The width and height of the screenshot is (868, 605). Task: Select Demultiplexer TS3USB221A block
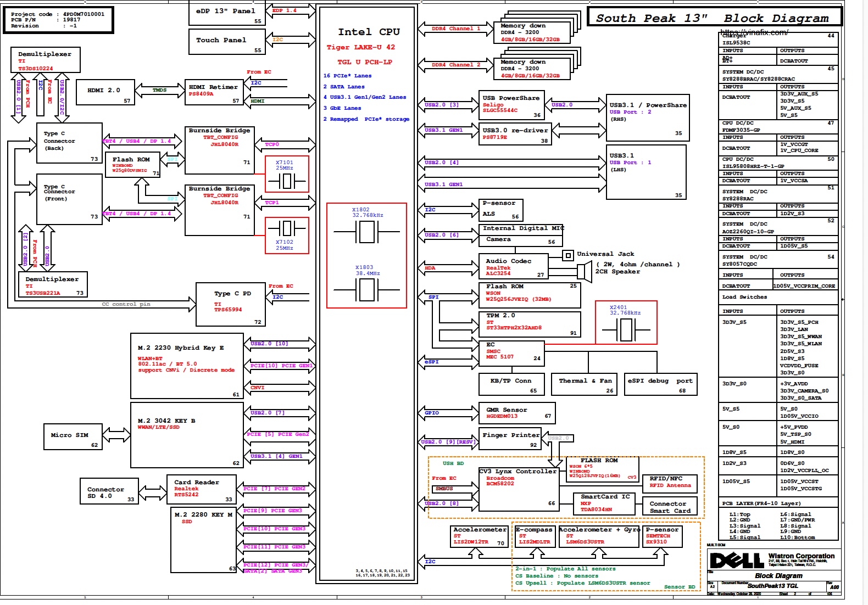53,284
